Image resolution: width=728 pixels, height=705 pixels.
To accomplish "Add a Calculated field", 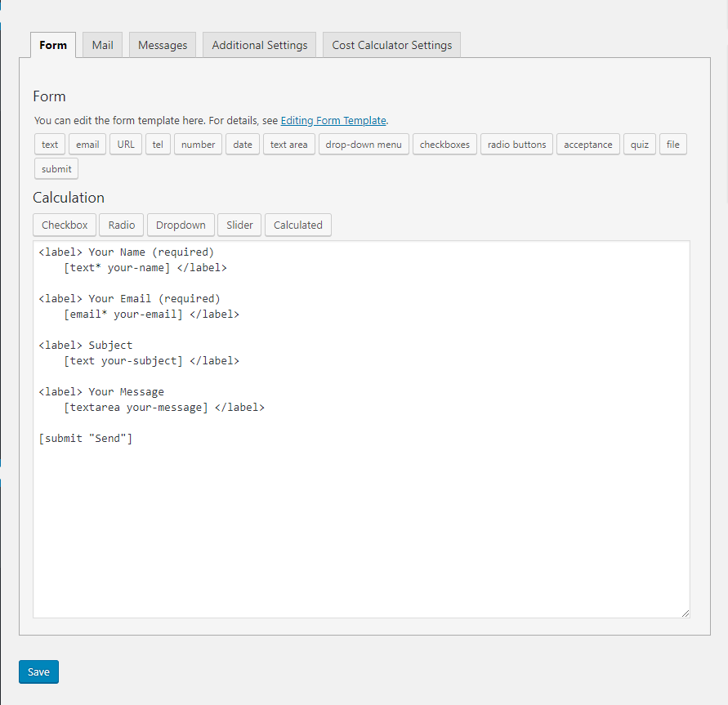I will (298, 225).
